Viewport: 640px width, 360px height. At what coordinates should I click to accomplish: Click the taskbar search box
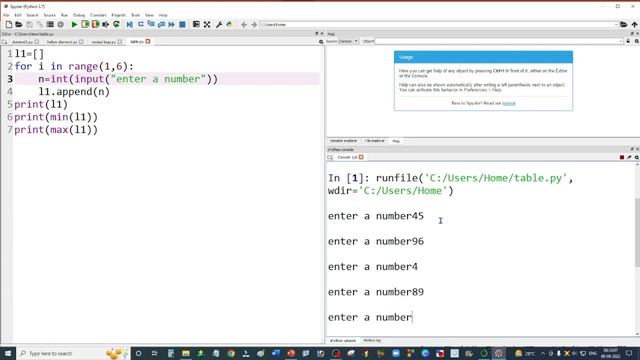click(x=73, y=353)
